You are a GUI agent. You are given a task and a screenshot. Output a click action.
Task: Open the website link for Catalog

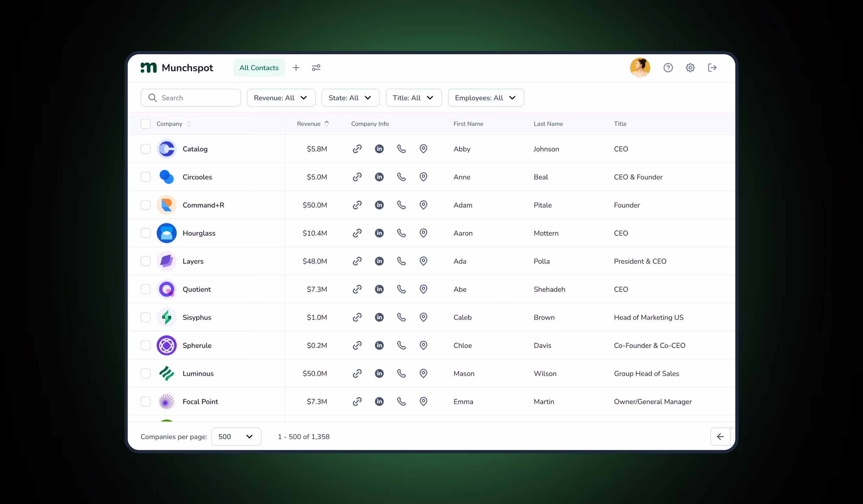pos(357,149)
